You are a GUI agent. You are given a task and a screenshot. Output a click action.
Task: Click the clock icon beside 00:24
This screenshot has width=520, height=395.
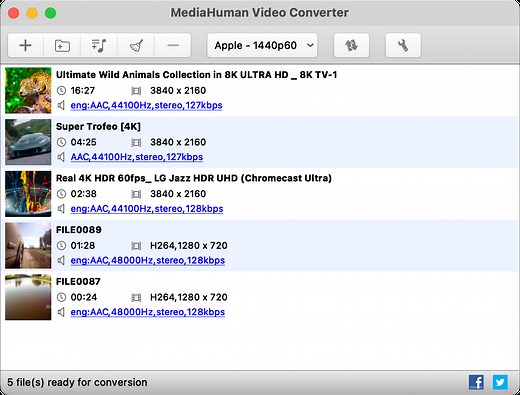pyautogui.click(x=61, y=297)
